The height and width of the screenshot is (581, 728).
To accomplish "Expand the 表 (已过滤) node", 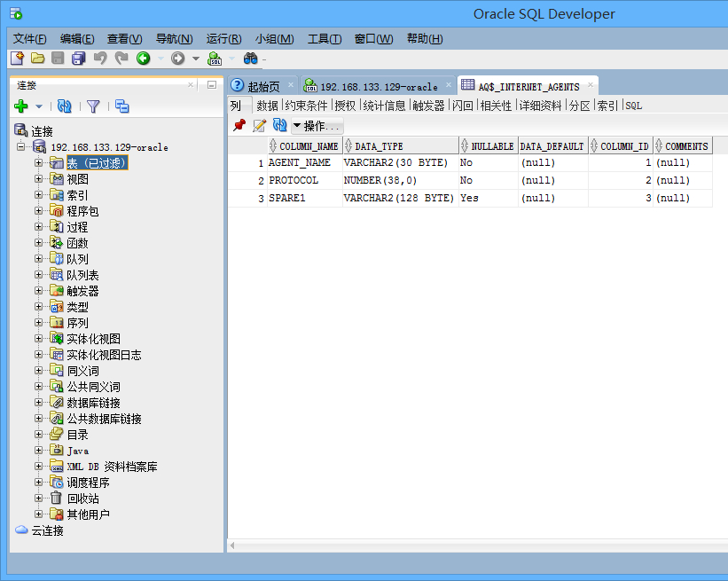I will point(38,162).
